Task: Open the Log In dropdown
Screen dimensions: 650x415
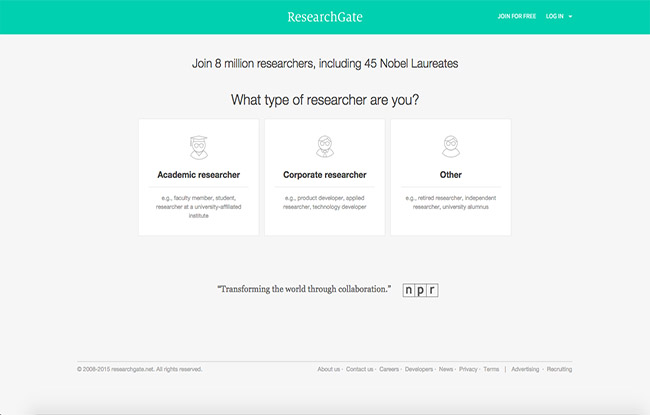Action: [x=558, y=16]
